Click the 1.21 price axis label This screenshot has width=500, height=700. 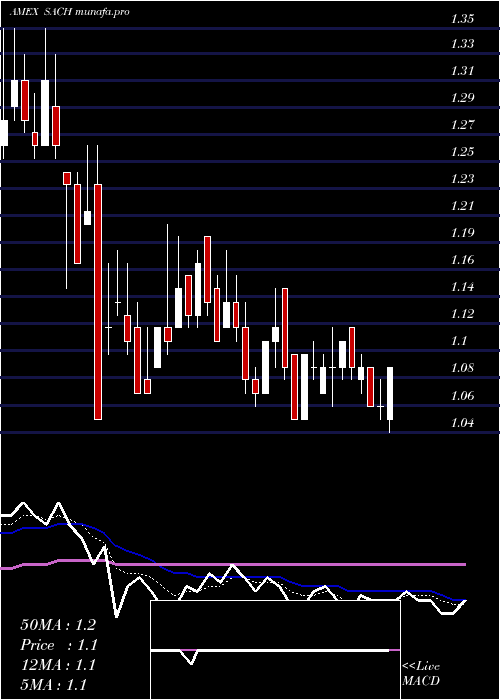(462, 206)
